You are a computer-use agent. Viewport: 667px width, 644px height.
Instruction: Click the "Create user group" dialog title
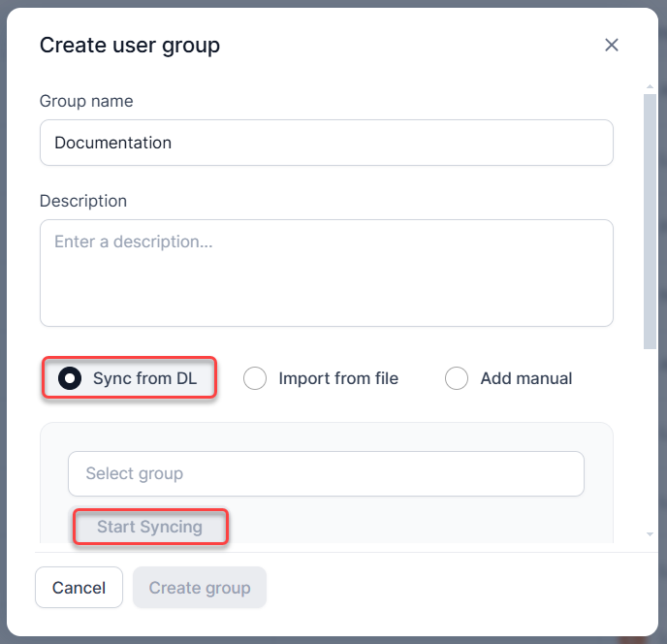[129, 45]
